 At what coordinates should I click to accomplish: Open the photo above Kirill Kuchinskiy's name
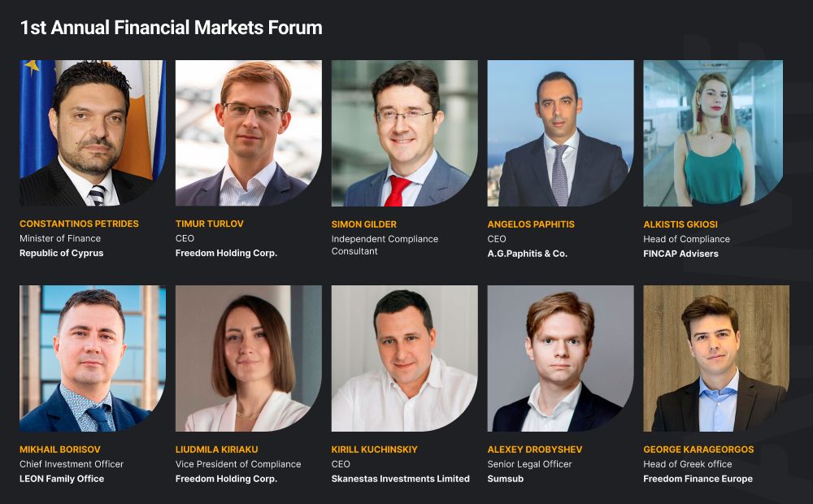tap(404, 358)
